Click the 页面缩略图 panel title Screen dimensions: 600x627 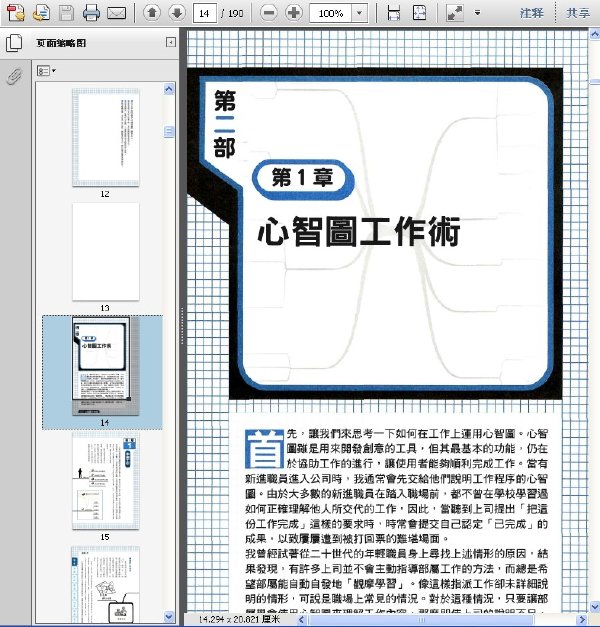61,43
